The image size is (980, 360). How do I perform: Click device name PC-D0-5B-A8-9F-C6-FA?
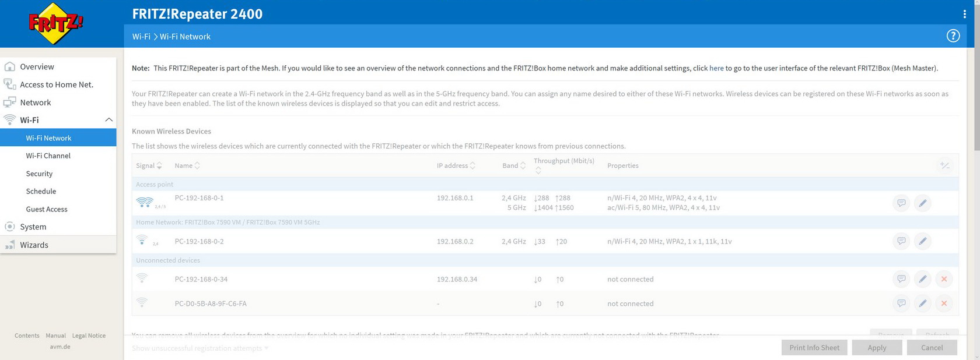click(x=211, y=303)
